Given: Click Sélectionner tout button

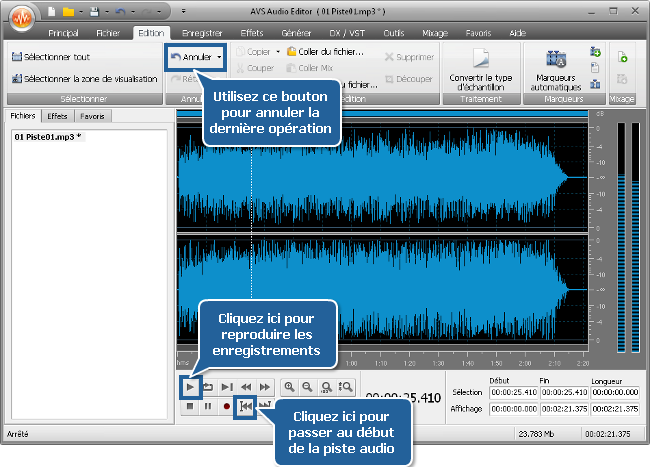Looking at the screenshot, I should pyautogui.click(x=52, y=57).
